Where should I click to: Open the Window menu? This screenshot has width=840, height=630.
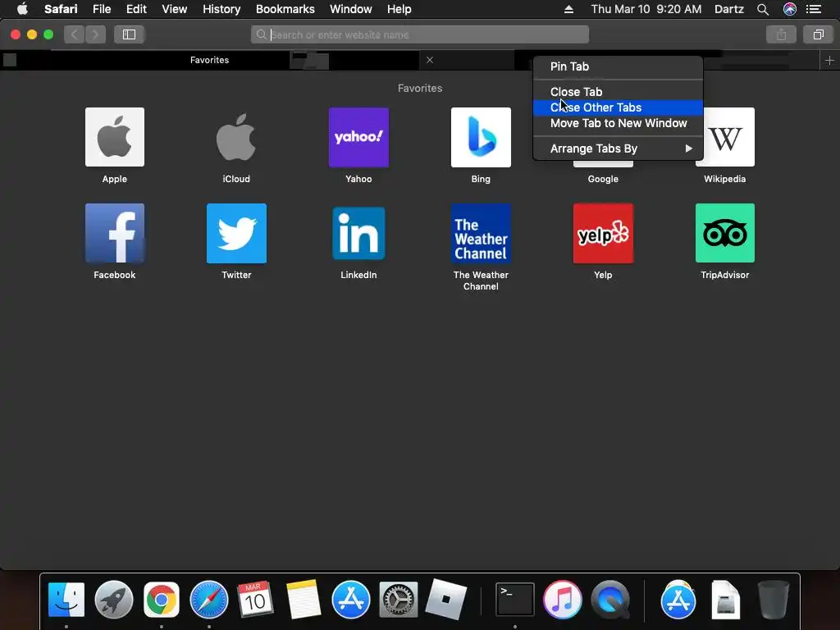(351, 9)
